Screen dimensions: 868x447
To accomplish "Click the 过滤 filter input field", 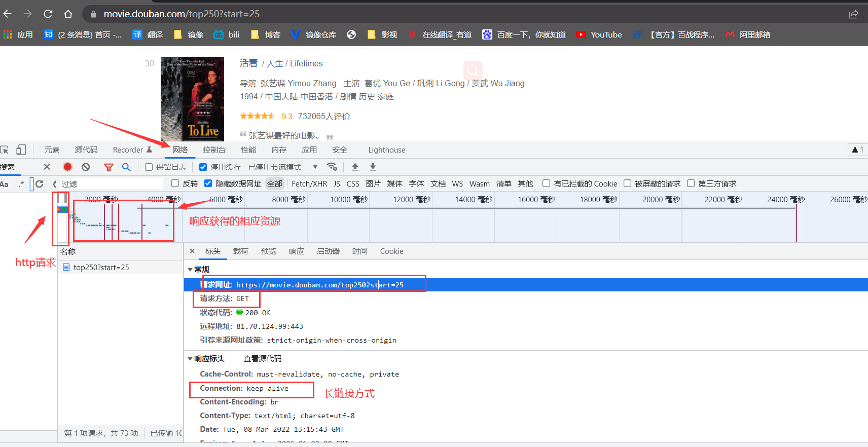I will 111,184.
